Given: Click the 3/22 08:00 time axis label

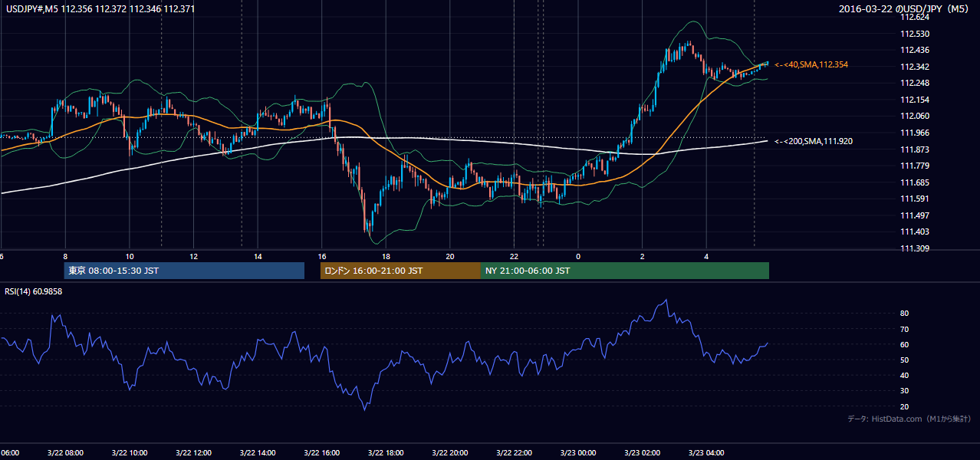Looking at the screenshot, I should coord(65,453).
